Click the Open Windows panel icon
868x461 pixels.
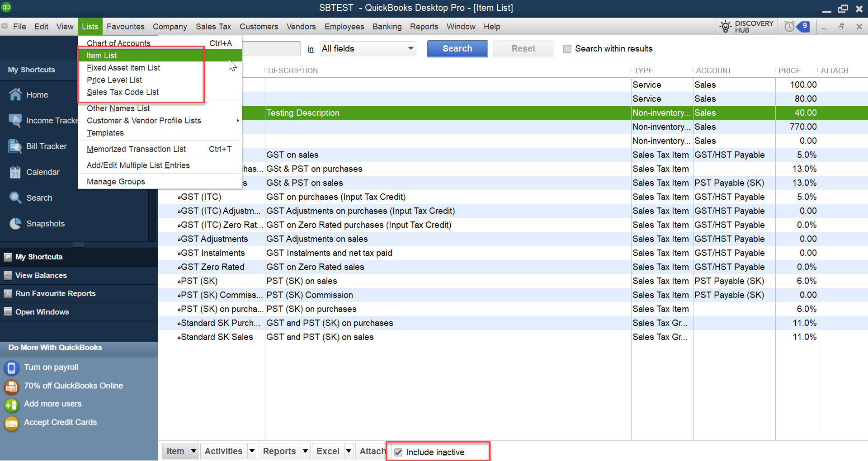coord(8,312)
